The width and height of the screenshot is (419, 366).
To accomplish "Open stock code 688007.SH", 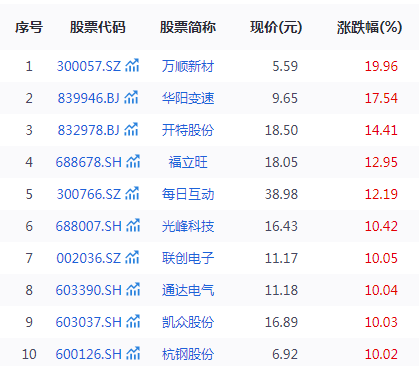I will pyautogui.click(x=89, y=226).
